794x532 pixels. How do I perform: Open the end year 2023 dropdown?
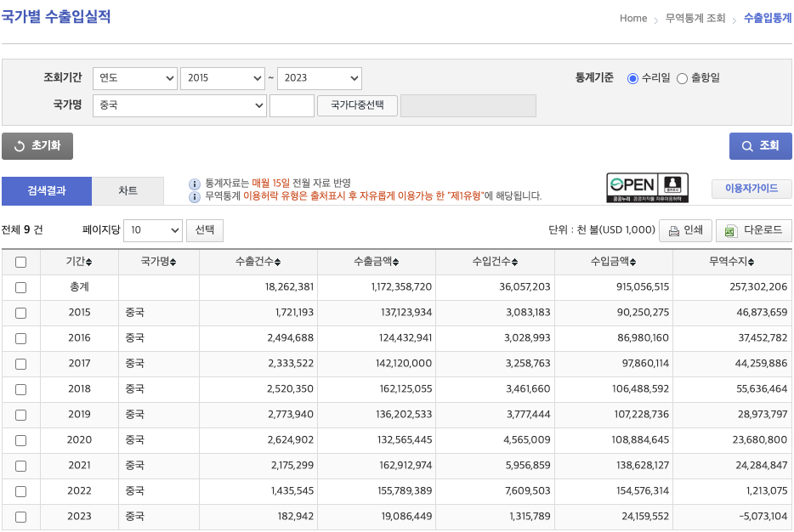320,78
